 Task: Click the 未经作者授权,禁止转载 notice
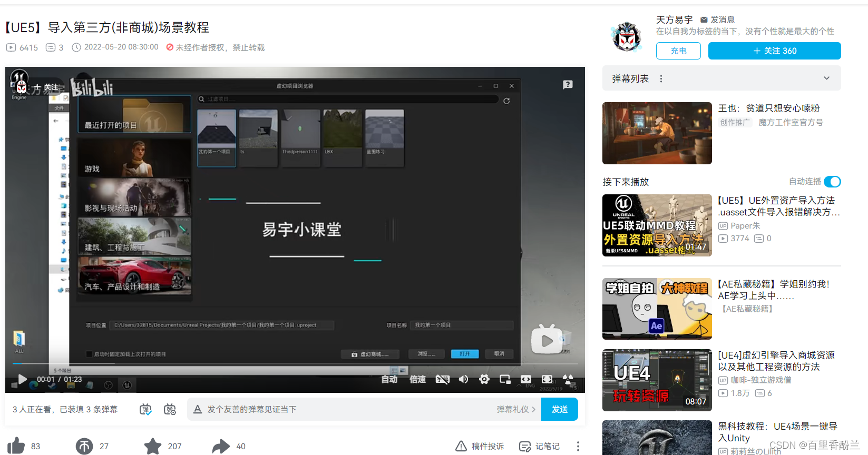point(216,47)
